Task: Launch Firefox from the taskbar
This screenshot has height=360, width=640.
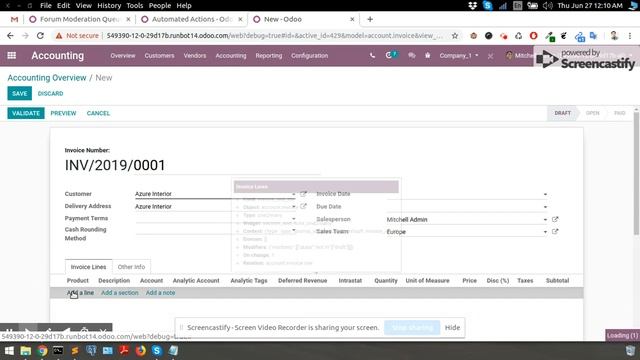Action: [x=140, y=351]
